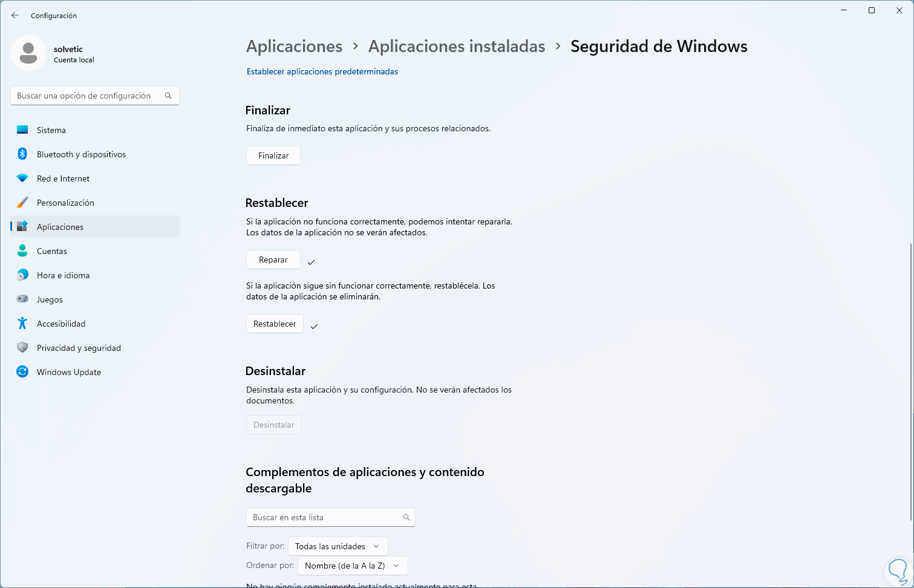914x588 pixels.
Task: Click the clock globe Hora e idioma icon
Action: click(22, 275)
